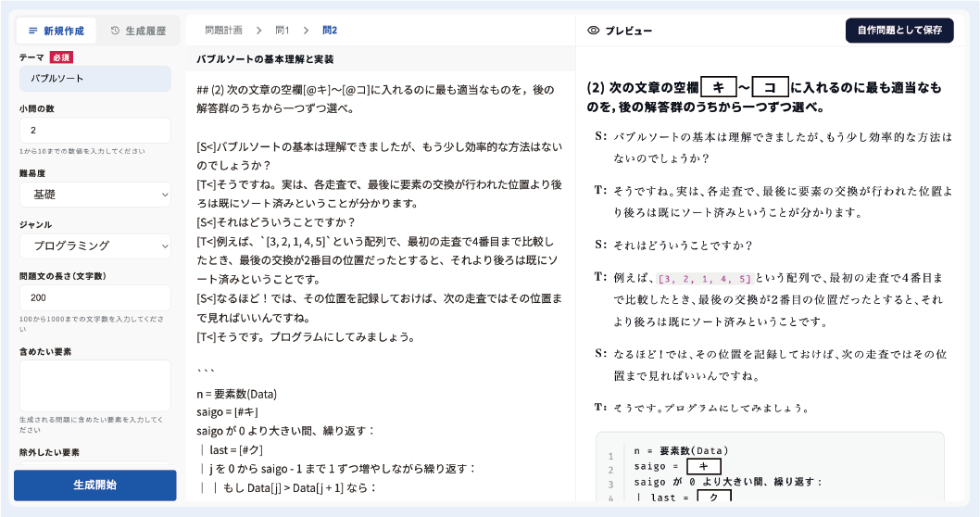Click the lines icon beside 新規作成
The height and width of the screenshot is (517, 980).
coord(33,31)
